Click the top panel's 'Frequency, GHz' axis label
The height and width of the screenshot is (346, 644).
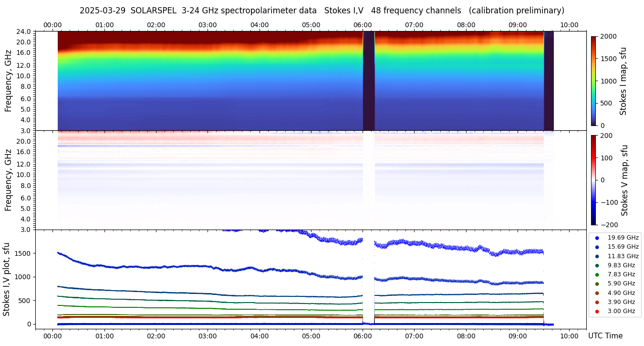coord(8,81)
